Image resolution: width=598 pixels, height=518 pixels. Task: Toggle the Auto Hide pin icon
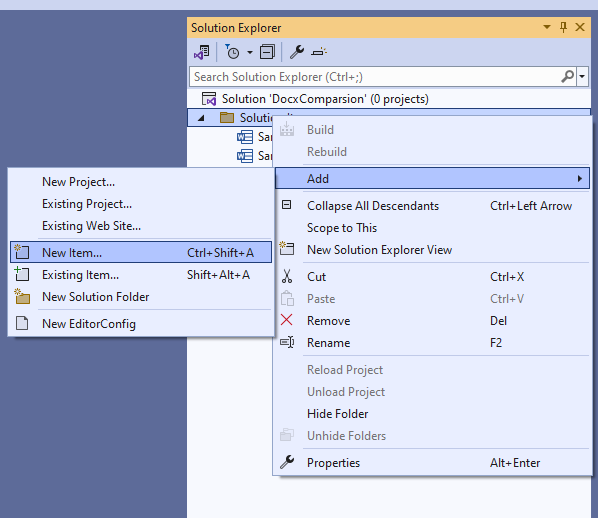pyautogui.click(x=563, y=27)
